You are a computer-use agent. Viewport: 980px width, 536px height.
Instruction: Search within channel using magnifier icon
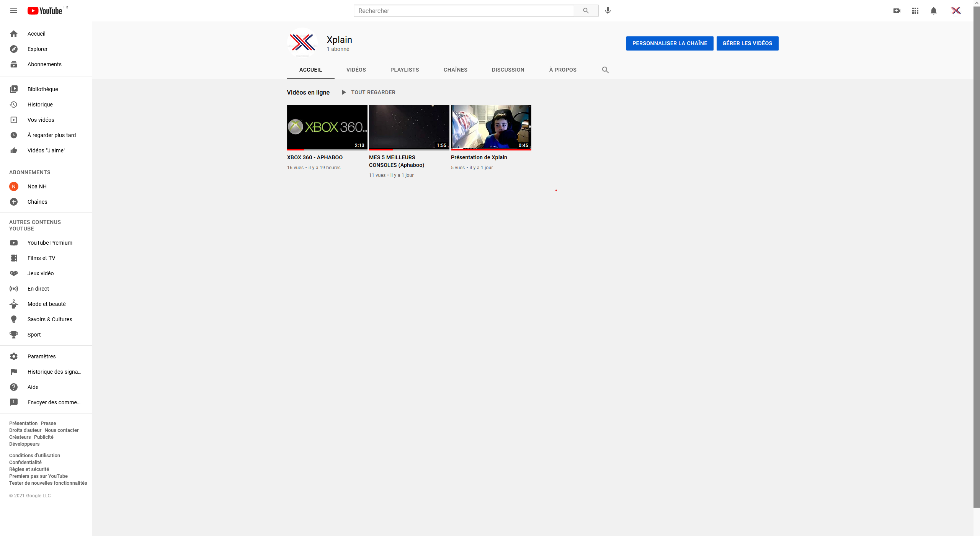click(x=605, y=70)
